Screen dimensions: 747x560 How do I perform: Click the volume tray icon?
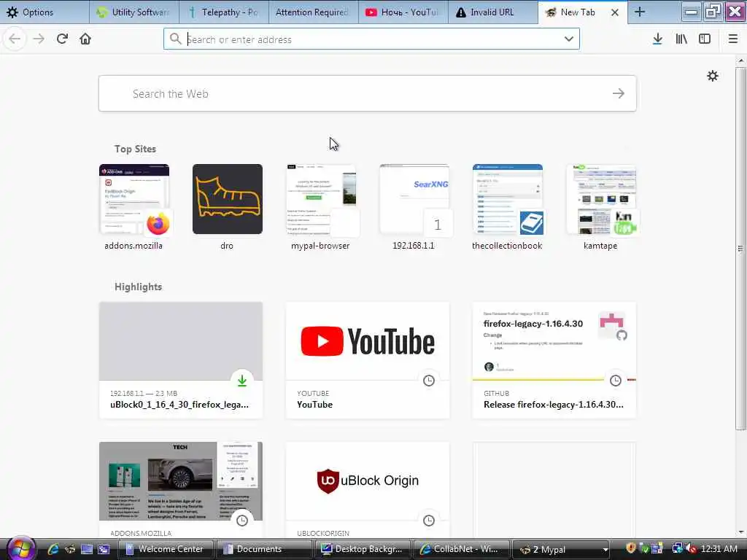pyautogui.click(x=692, y=549)
